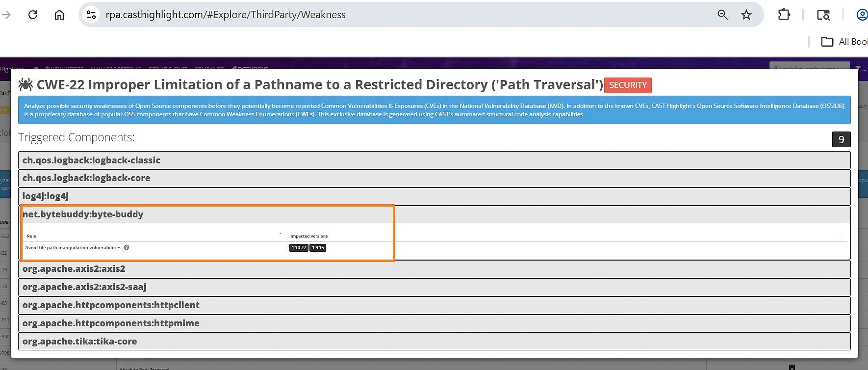
Task: Collapse the net.bytebuddy:byte-buddy component
Action: pos(434,214)
